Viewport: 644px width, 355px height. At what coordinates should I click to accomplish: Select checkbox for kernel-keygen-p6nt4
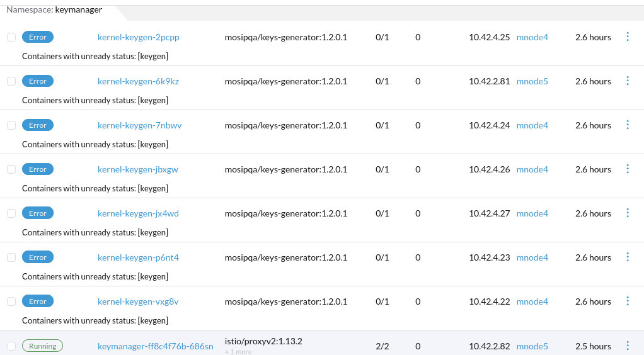pyautogui.click(x=11, y=257)
